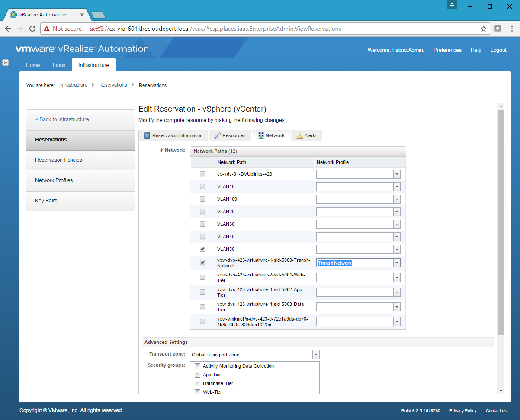Click the Chrome user profile icon
Image resolution: width=520 pixels, height=420 pixels.
click(452, 5)
